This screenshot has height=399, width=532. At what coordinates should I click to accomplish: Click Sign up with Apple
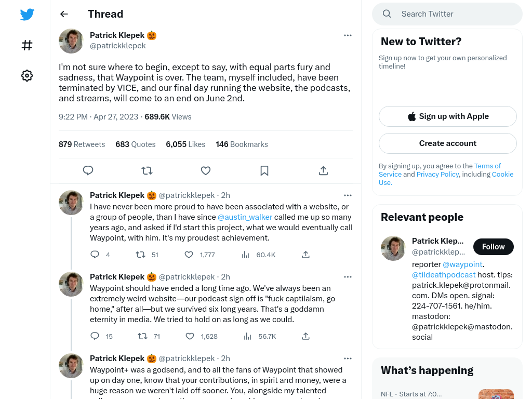(447, 116)
